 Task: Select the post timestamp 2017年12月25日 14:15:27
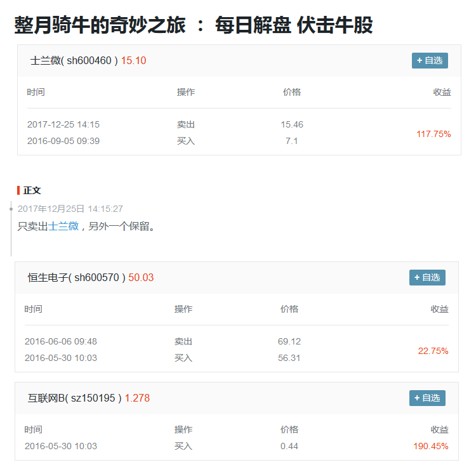tap(70, 209)
